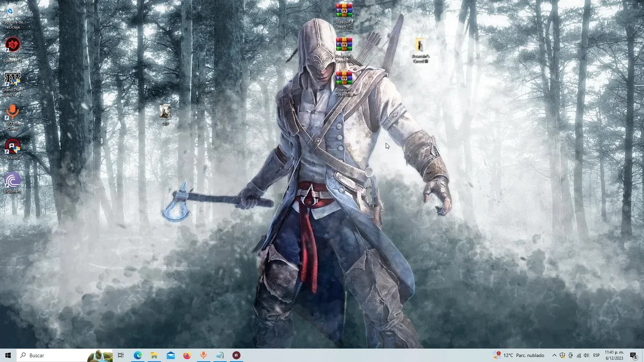Open the 12°C Parc. nublado weather widget
644x362 pixels.
click(520, 355)
